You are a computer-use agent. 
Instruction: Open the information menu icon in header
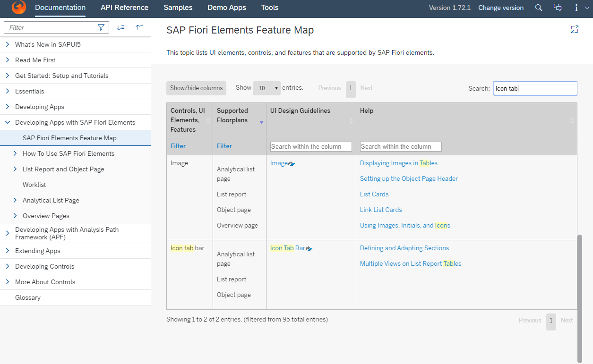[576, 8]
